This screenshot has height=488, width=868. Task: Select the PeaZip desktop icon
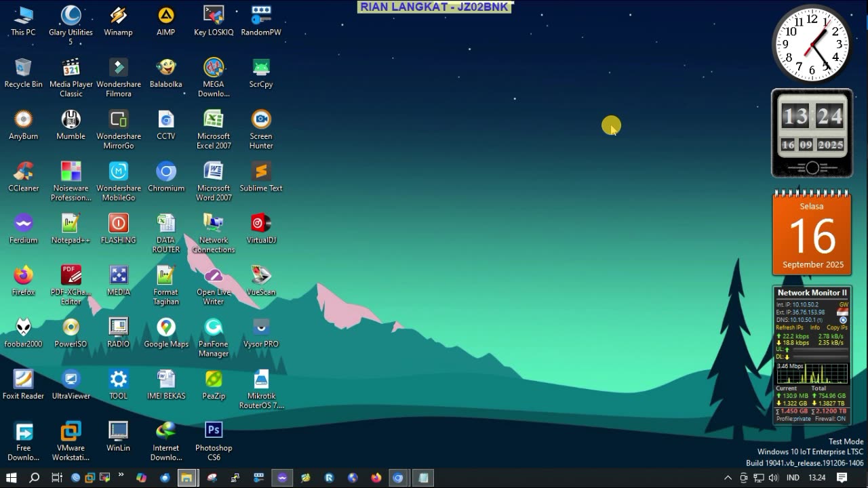pos(214,385)
